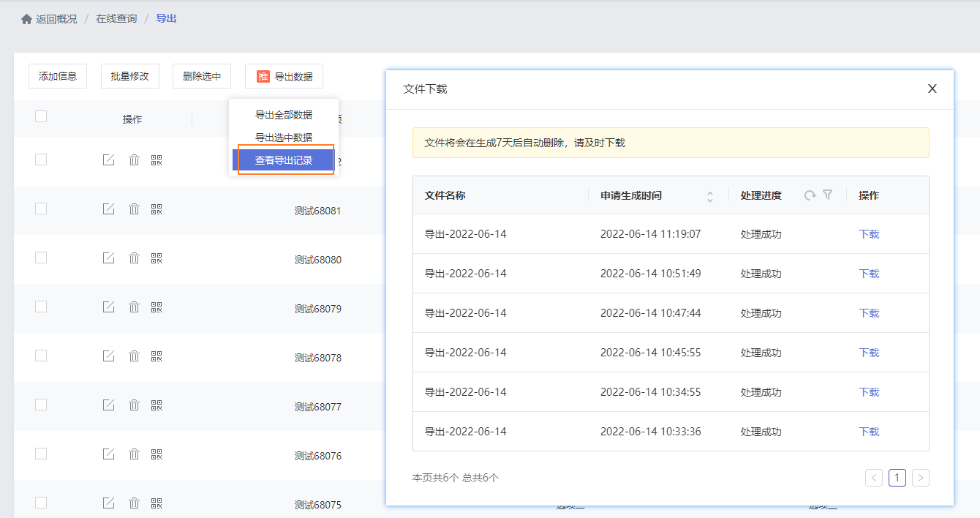Download the file generated at 10:33:36

click(869, 432)
